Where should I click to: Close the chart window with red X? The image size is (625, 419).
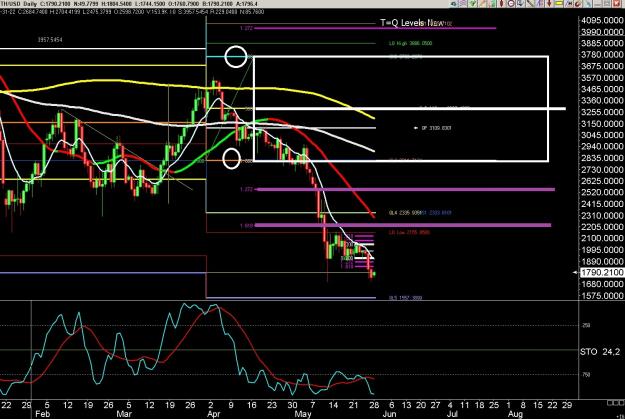[x=617, y=4]
